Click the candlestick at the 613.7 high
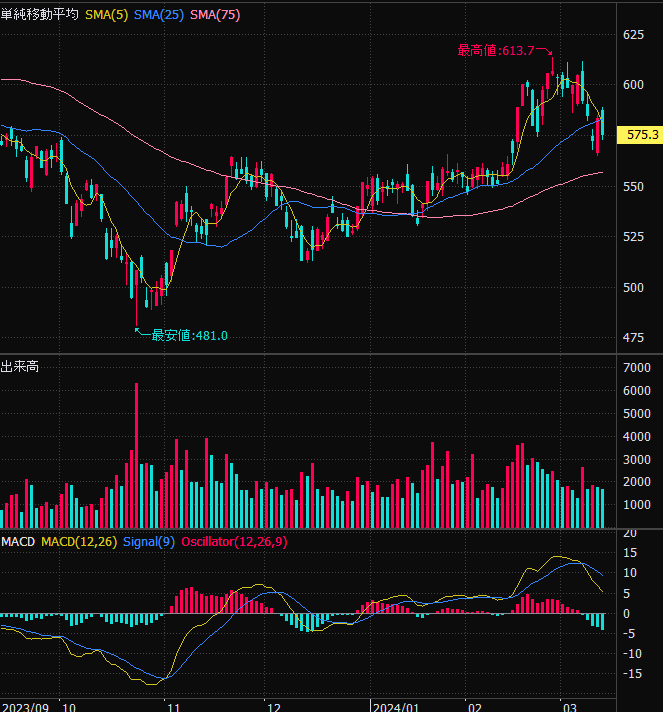 click(x=552, y=66)
